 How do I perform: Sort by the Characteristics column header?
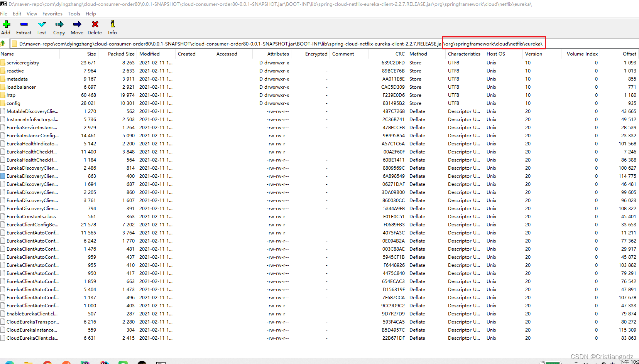click(465, 54)
